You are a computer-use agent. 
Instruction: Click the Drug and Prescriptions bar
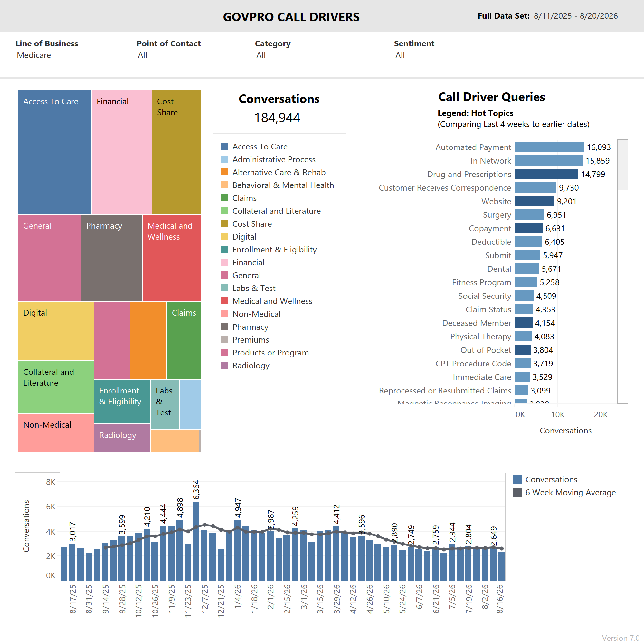point(546,174)
